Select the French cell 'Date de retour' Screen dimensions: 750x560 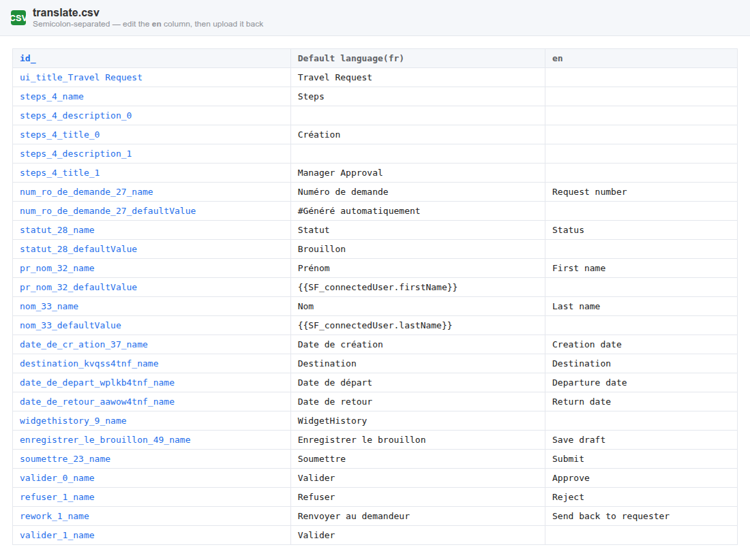tap(417, 402)
